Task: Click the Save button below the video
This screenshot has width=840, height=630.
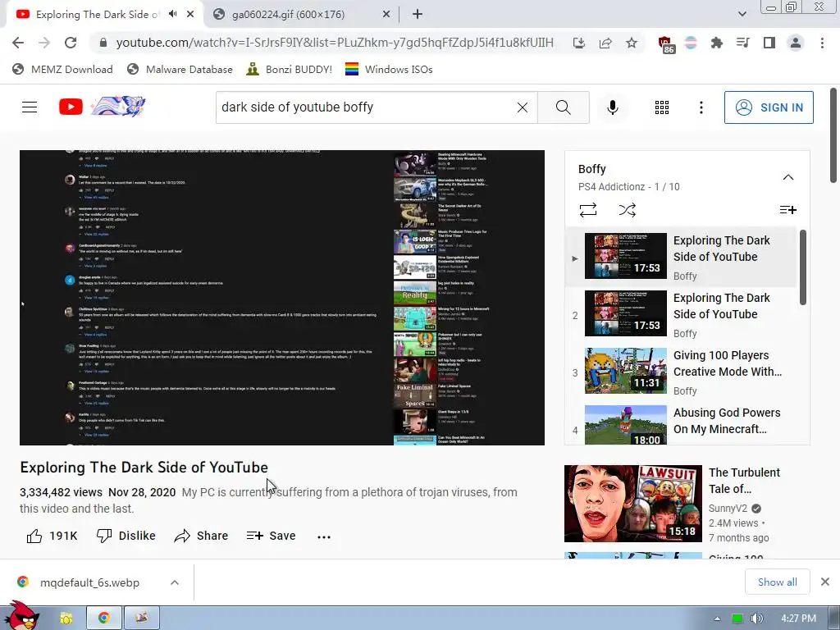Action: click(x=271, y=536)
